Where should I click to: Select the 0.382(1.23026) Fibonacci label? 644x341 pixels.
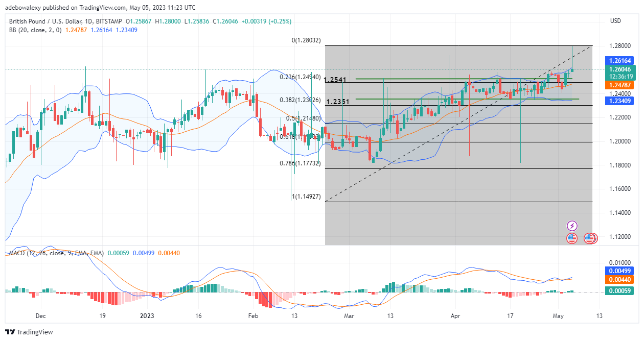click(300, 100)
